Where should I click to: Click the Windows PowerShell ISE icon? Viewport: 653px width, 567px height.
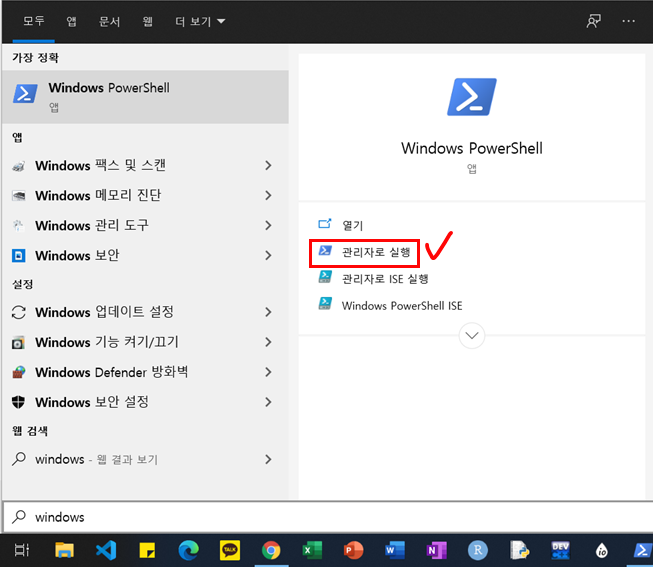click(325, 303)
